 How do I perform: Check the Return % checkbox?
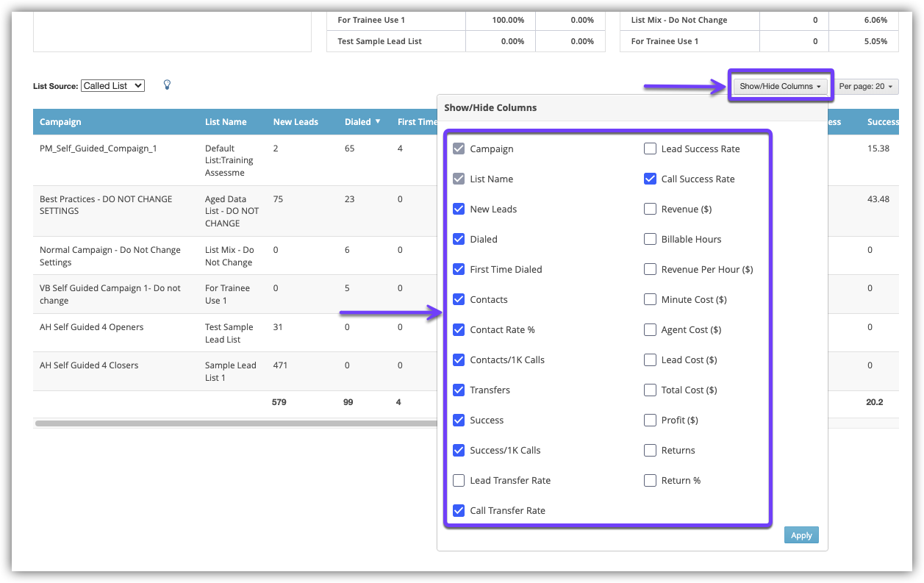click(x=650, y=480)
